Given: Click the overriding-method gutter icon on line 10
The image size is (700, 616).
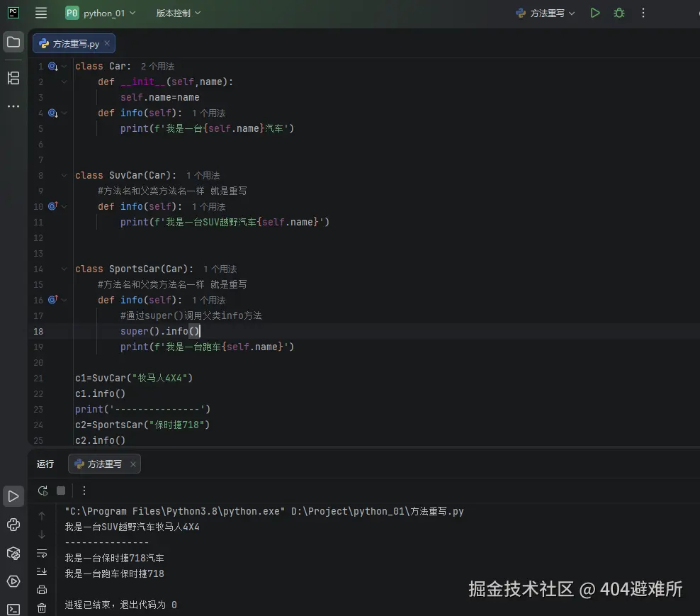Looking at the screenshot, I should coord(52,206).
